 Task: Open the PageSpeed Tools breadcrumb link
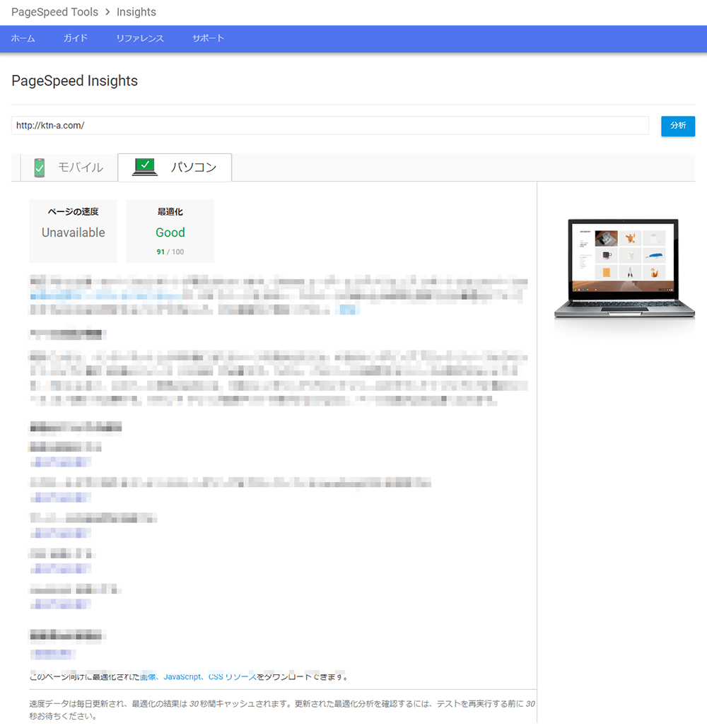[55, 12]
